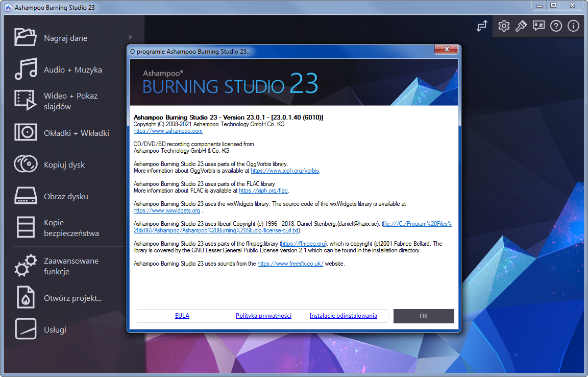Select the Usługi menu label
This screenshot has width=588, height=377.
coord(55,329)
